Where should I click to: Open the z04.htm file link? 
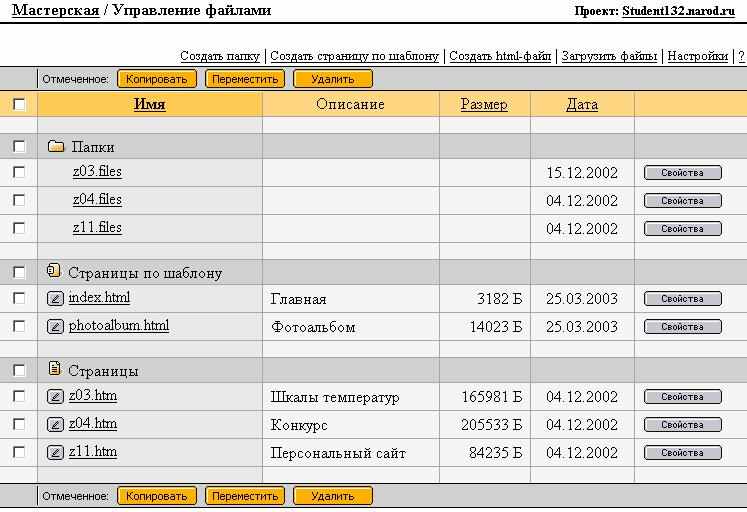(93, 424)
